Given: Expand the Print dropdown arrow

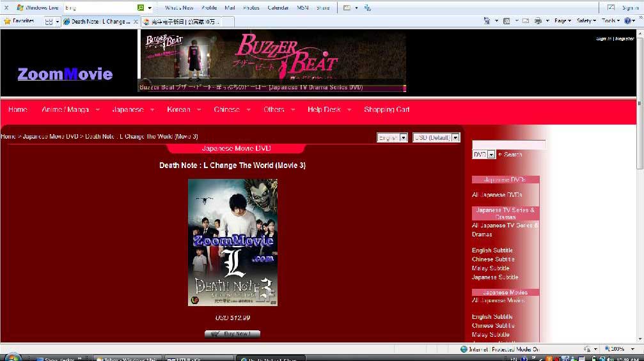Looking at the screenshot, I should pos(547,21).
